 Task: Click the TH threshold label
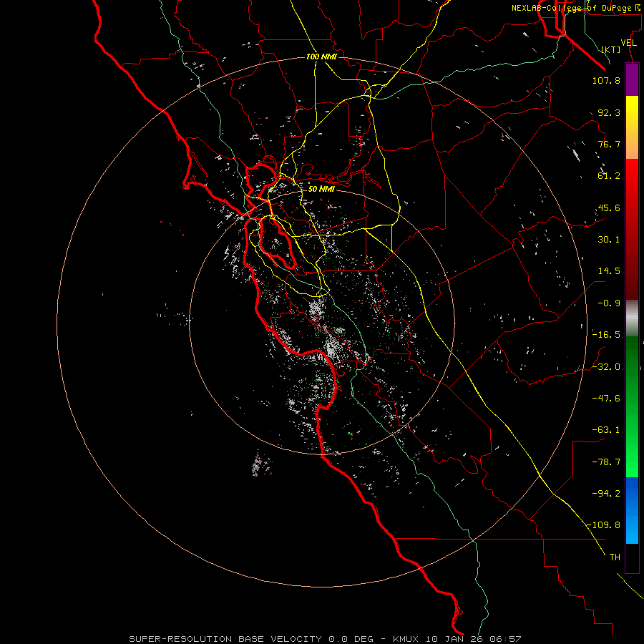pos(615,557)
